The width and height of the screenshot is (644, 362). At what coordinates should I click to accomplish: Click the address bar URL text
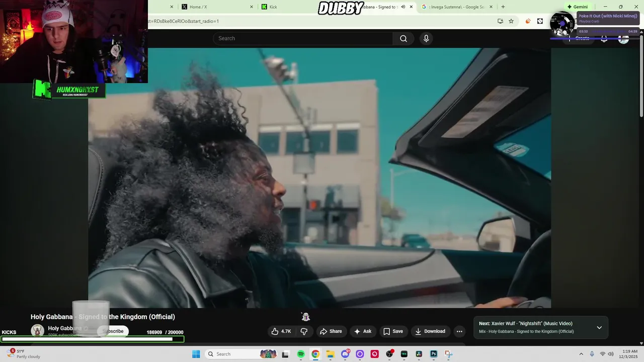point(184,21)
